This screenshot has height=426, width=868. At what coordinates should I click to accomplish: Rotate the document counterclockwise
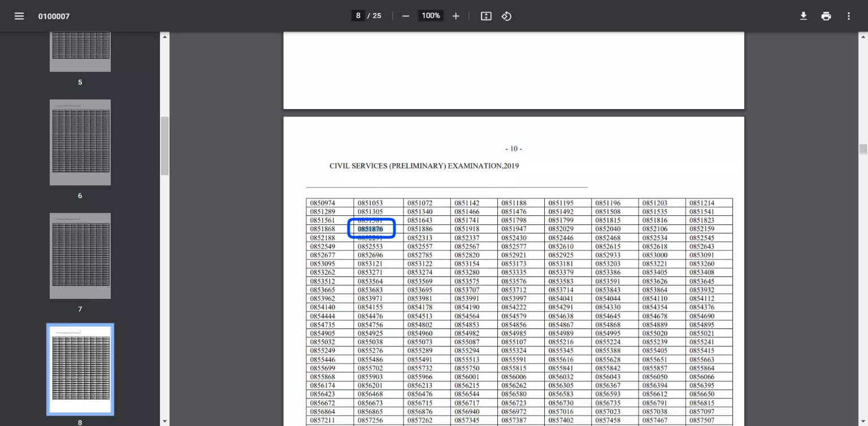pos(506,16)
